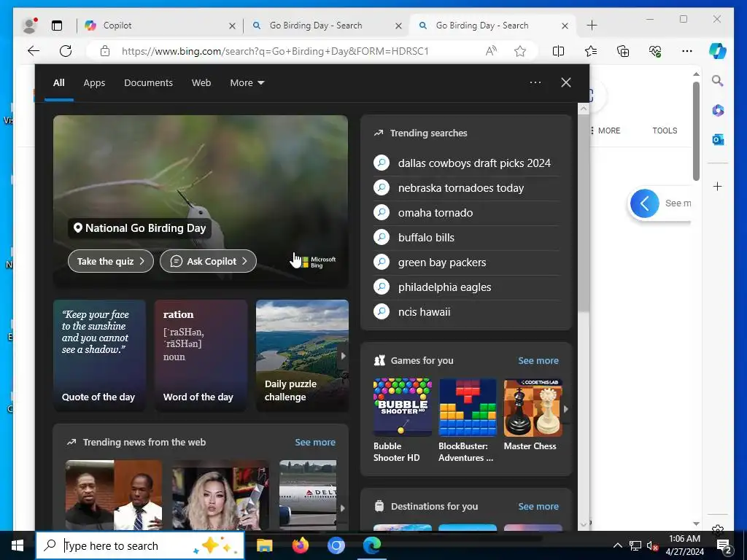Screen dimensions: 747x560
Task: Select the All tab in search panel
Action: [58, 83]
